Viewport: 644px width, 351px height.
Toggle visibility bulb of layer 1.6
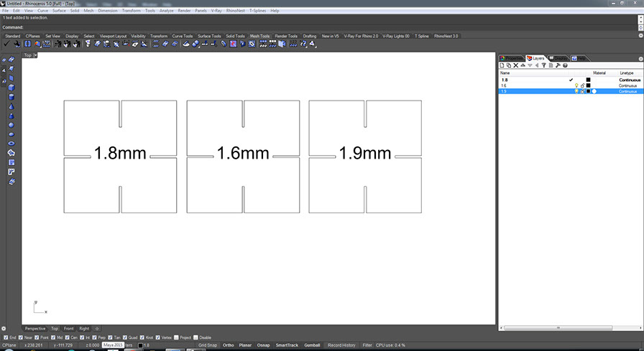tap(576, 85)
